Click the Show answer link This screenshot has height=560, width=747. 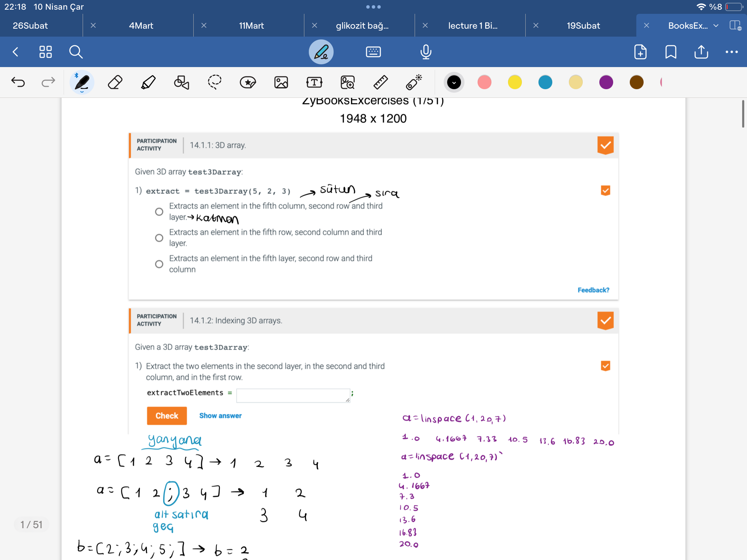(x=220, y=416)
